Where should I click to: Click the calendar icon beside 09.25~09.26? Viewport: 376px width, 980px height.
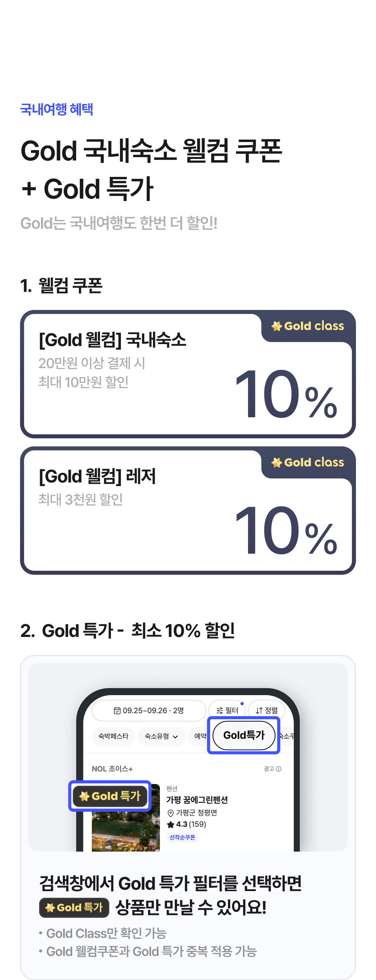coord(117,711)
